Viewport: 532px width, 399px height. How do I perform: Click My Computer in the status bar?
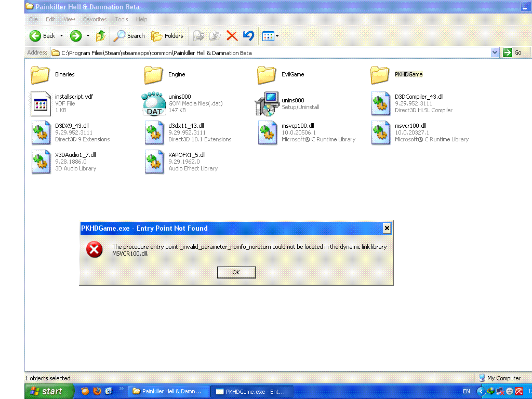coord(500,378)
